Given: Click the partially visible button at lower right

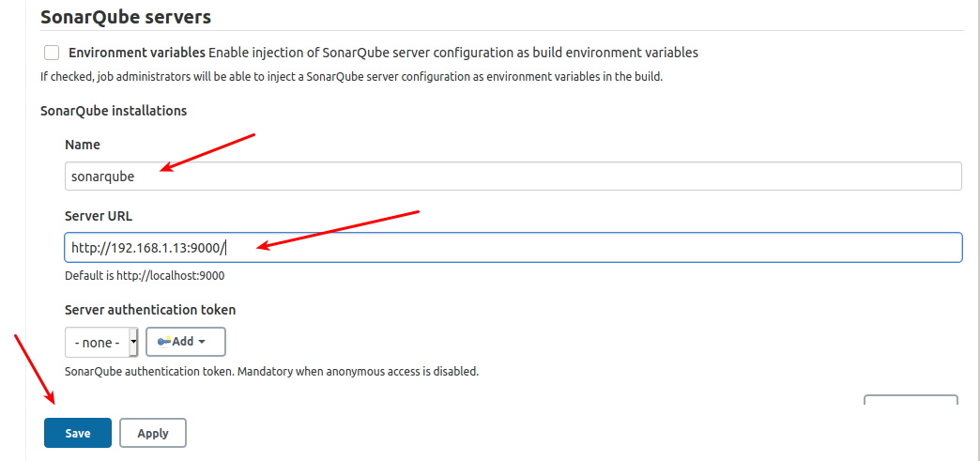Looking at the screenshot, I should tap(911, 399).
